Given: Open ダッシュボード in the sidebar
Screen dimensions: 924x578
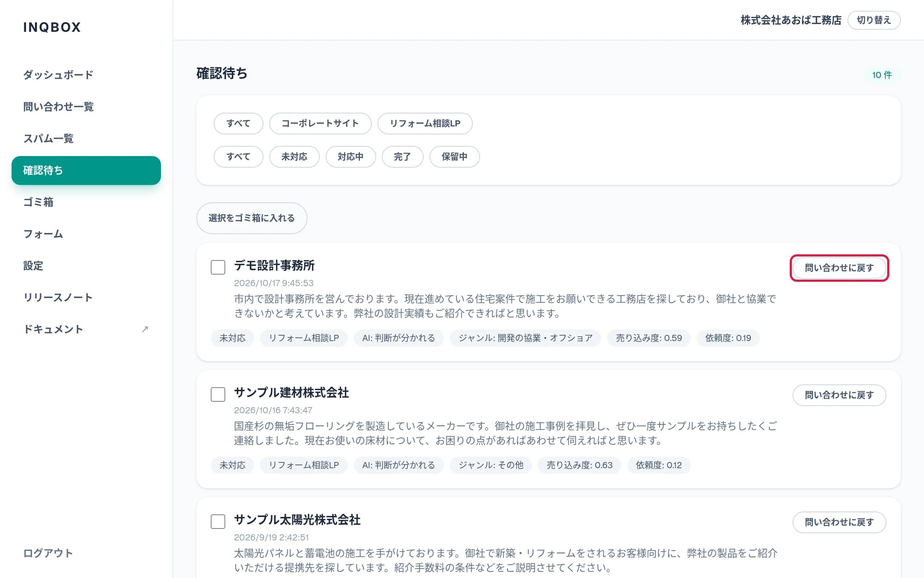Looking at the screenshot, I should (86, 74).
